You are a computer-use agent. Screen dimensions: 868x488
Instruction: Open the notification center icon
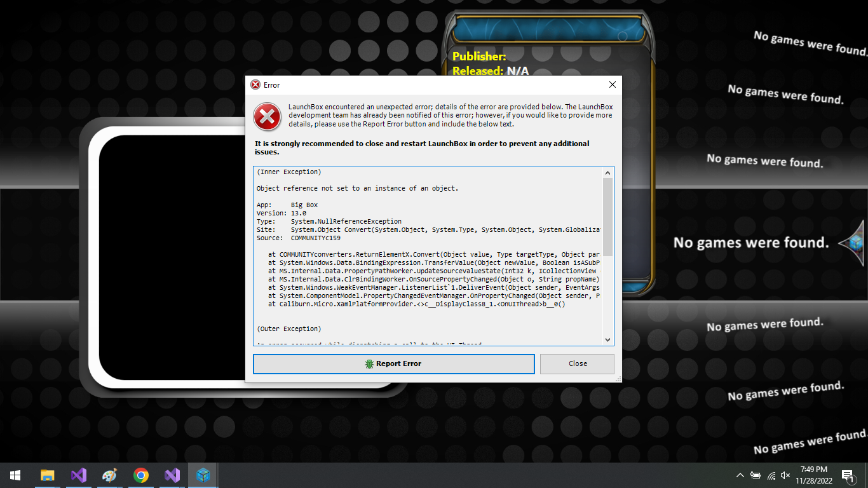pyautogui.click(x=848, y=475)
